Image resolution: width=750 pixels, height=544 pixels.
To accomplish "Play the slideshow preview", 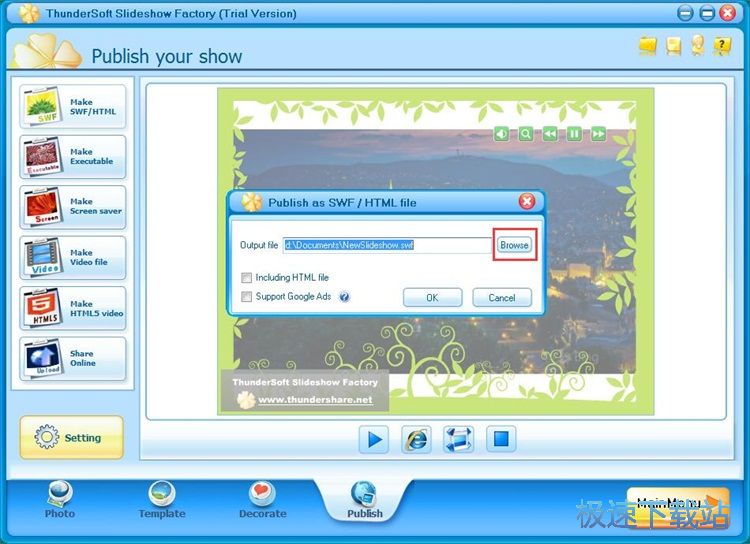I will tap(374, 439).
